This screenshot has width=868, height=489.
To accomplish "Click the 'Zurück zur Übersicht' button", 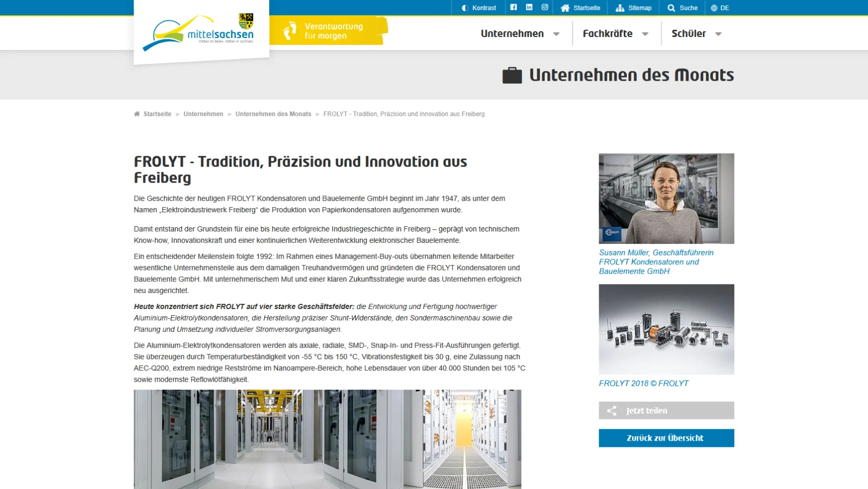I will pos(666,438).
